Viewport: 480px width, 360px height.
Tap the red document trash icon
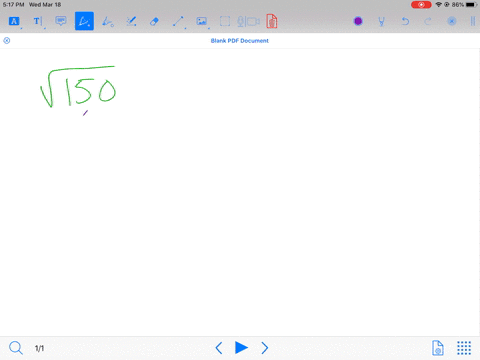(272, 21)
